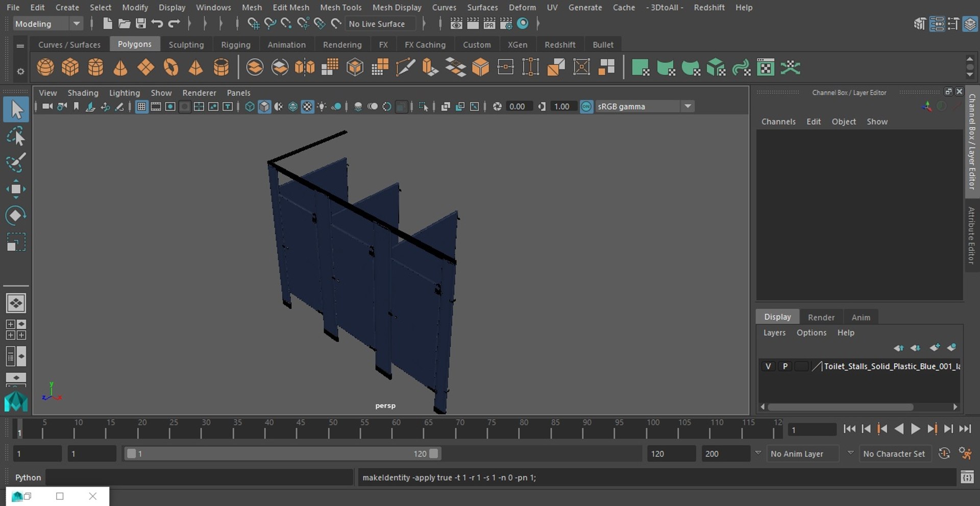Click the Python command line input
The image size is (980, 506).
point(199,477)
